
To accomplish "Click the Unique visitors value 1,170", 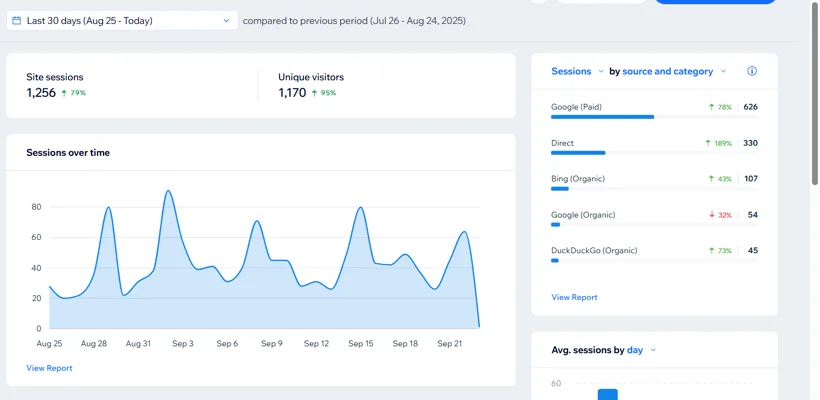I will coord(292,93).
